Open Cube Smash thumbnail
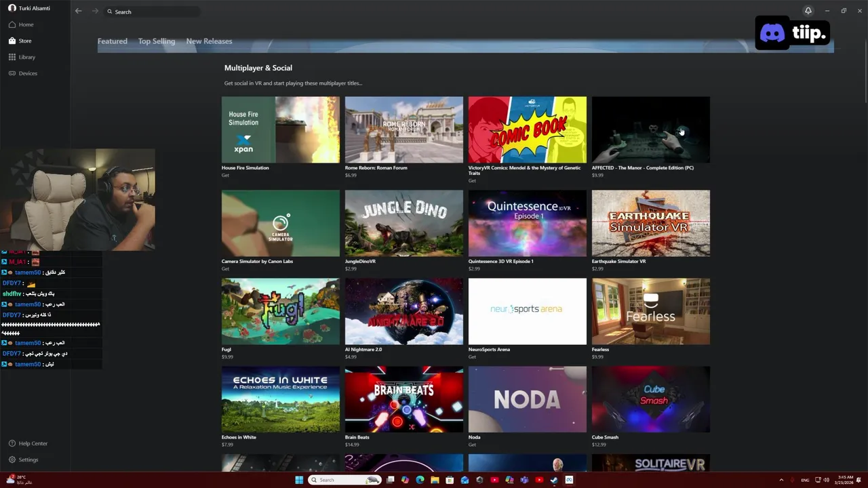Viewport: 868px width, 488px height. coord(651,399)
